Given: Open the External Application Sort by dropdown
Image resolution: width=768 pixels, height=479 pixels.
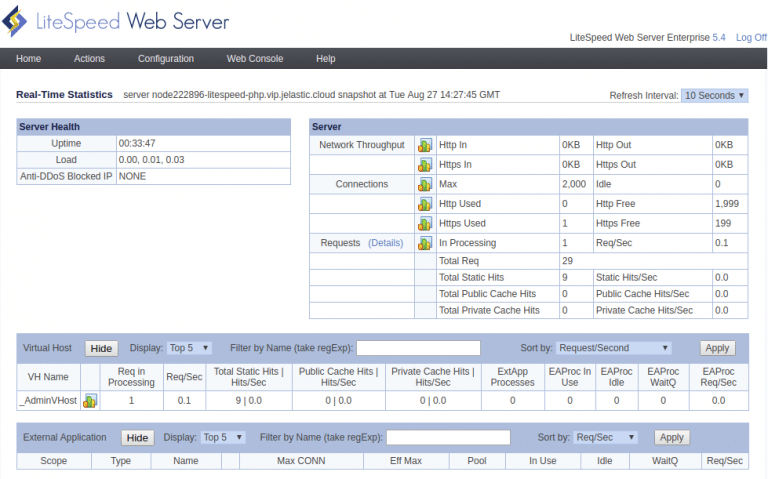Looking at the screenshot, I should 605,437.
